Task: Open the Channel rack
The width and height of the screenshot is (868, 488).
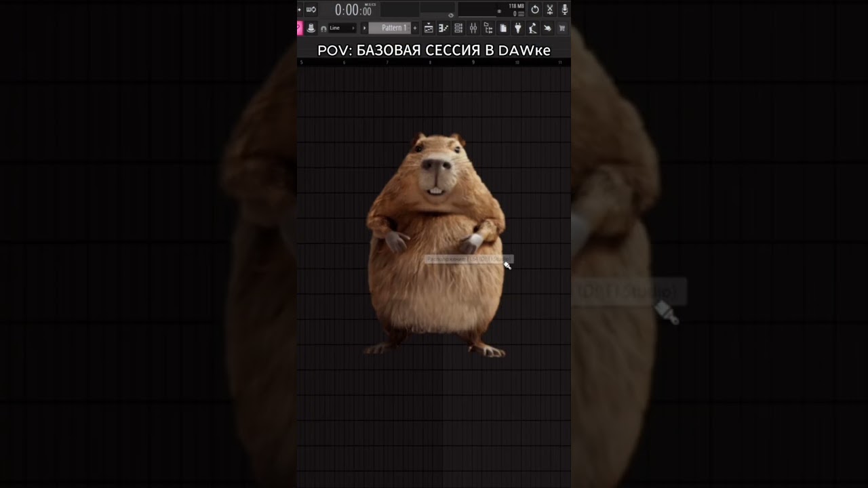Action: [x=458, y=28]
